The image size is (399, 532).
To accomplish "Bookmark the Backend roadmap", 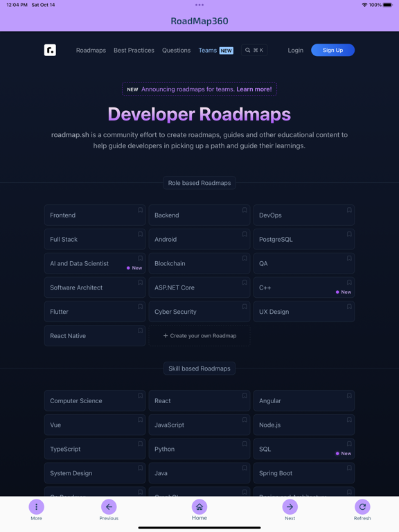I will point(245,210).
